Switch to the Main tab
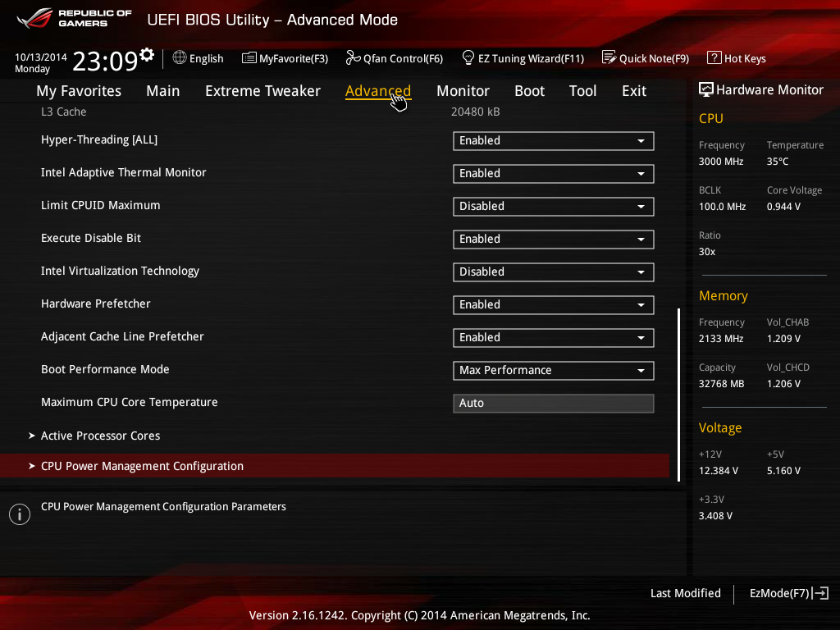Screen dimensions: 840x630 click(163, 91)
